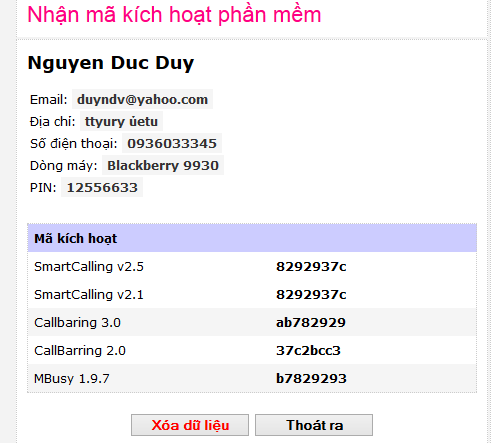Screen dimensions: 493x443
Task: Click the activation code 37c2bcc3
Action: [x=308, y=350]
